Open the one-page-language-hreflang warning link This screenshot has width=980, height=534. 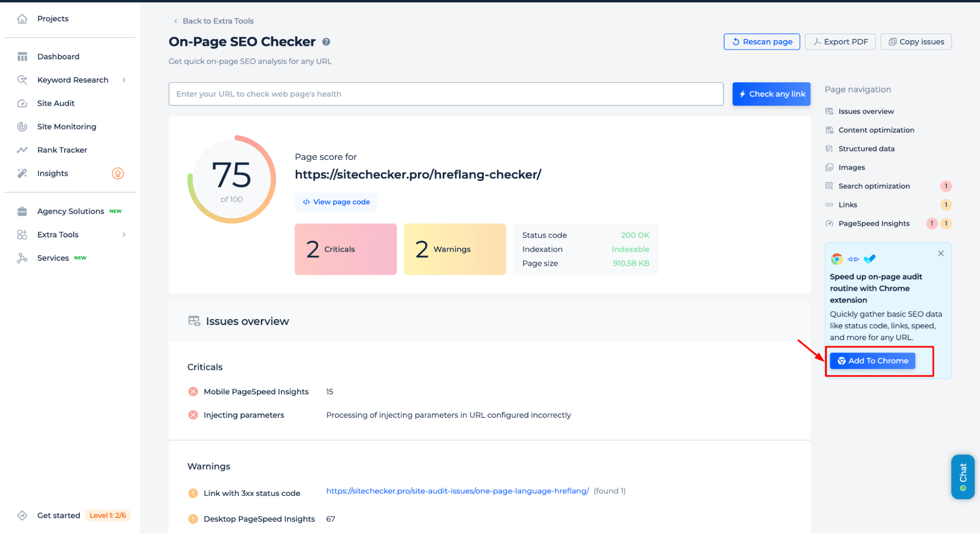click(457, 491)
